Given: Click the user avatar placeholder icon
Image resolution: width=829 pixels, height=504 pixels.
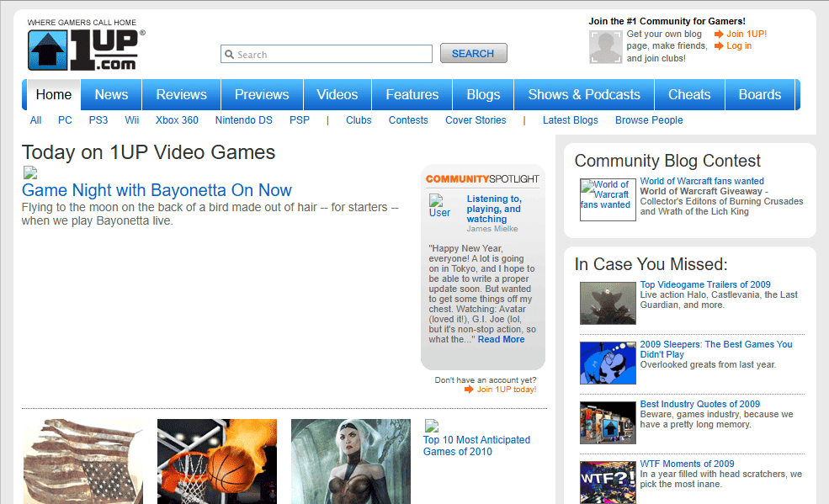Looking at the screenshot, I should coord(605,47).
